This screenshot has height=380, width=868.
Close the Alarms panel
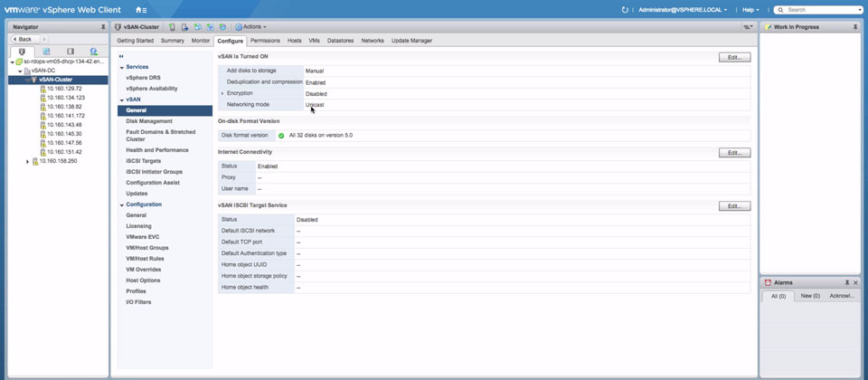point(855,282)
